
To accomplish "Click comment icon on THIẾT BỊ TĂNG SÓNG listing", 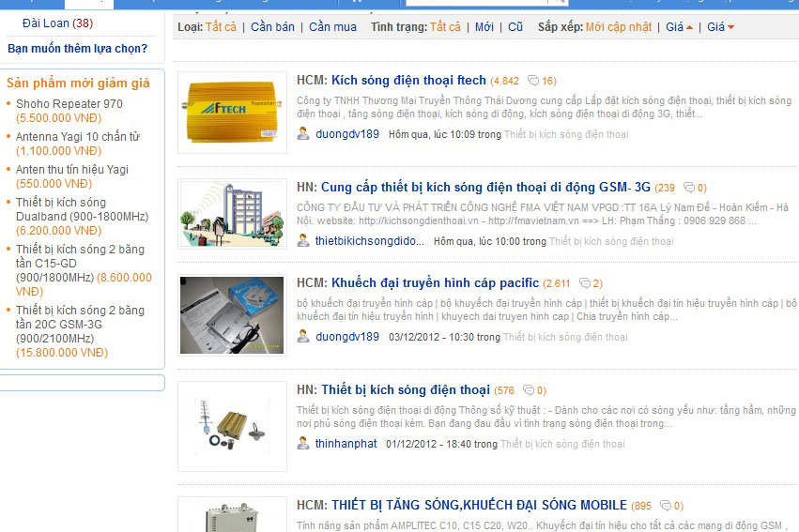I will click(x=666, y=506).
